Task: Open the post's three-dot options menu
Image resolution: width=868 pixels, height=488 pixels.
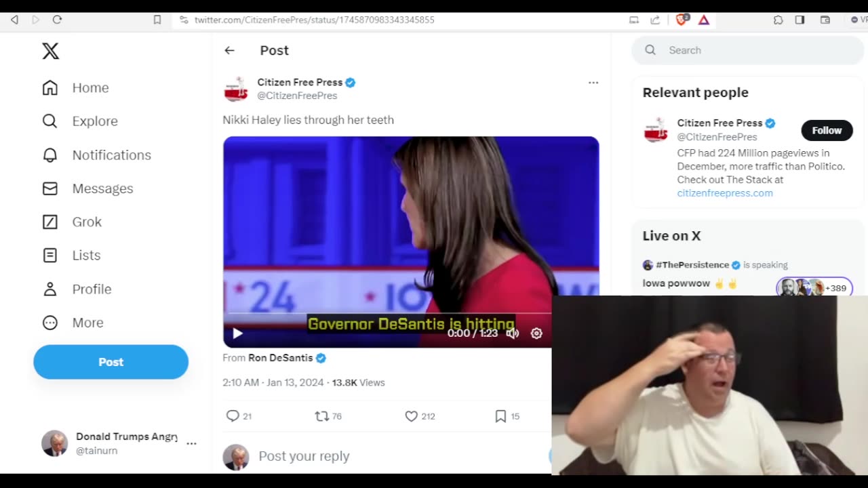Action: click(593, 83)
